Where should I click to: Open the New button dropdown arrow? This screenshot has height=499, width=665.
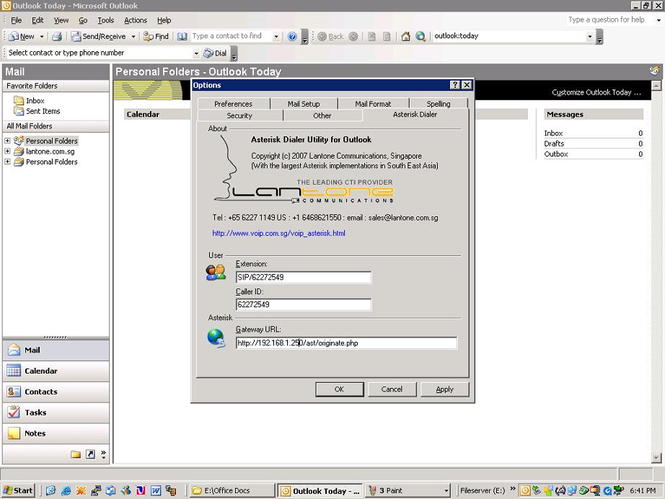click(42, 36)
